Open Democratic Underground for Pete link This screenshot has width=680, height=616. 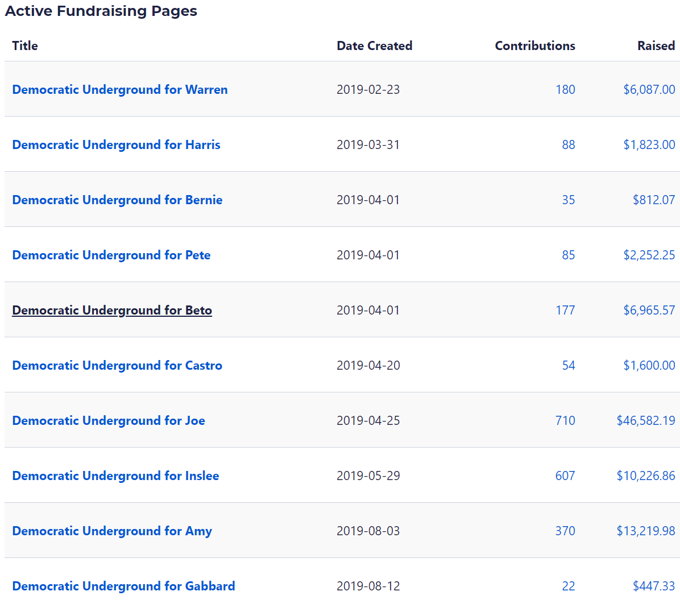tap(111, 255)
